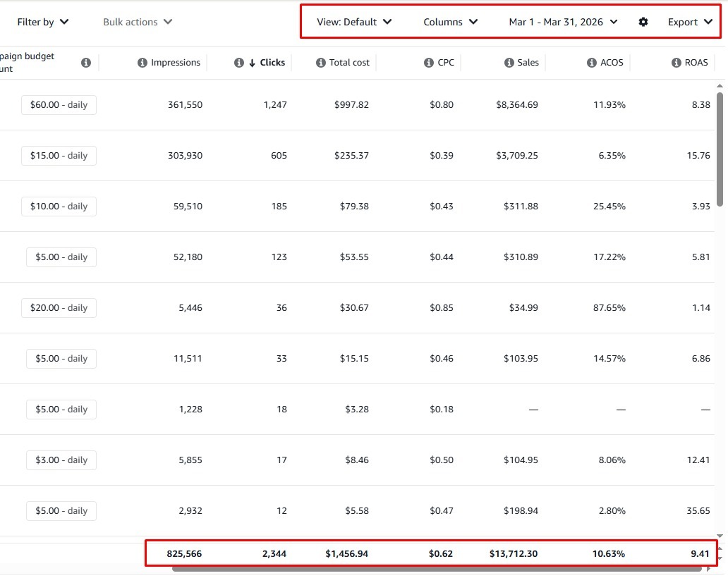Click the horizontal scrollbar at the table bottom
The height and width of the screenshot is (578, 728).
click(x=437, y=569)
